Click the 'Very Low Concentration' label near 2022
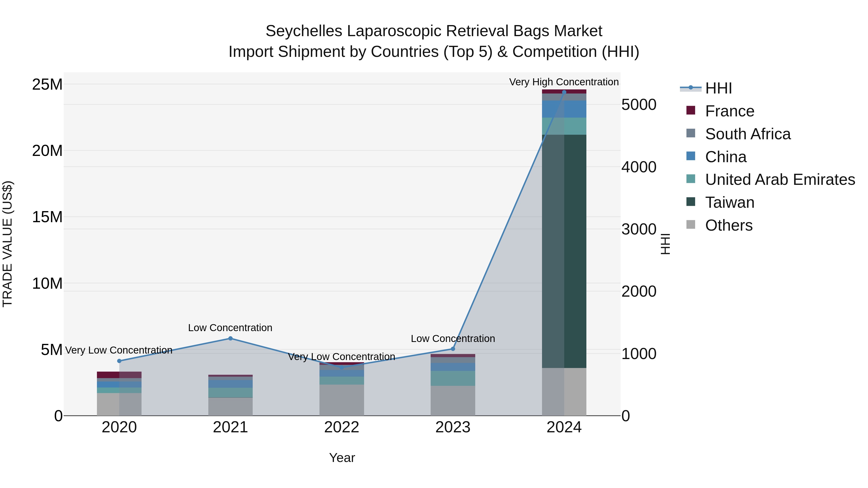The width and height of the screenshot is (868, 488). [341, 357]
